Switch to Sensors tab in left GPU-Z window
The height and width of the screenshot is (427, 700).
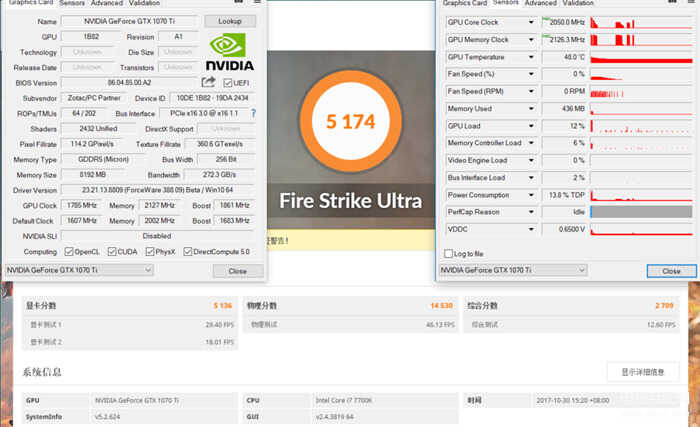(x=72, y=3)
